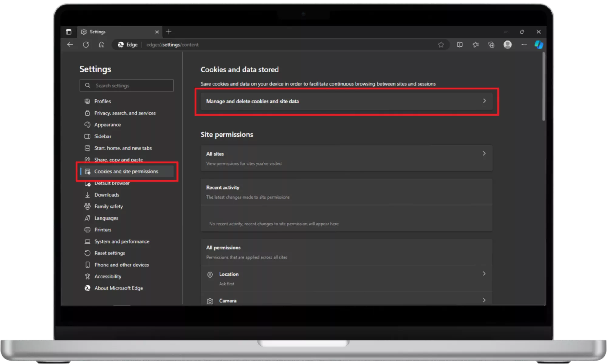This screenshot has width=607, height=364.
Task: Open the Downloads settings section
Action: [107, 195]
